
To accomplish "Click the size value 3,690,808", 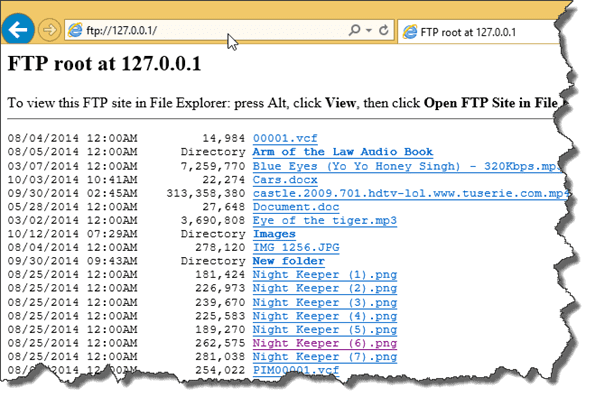I will (213, 220).
